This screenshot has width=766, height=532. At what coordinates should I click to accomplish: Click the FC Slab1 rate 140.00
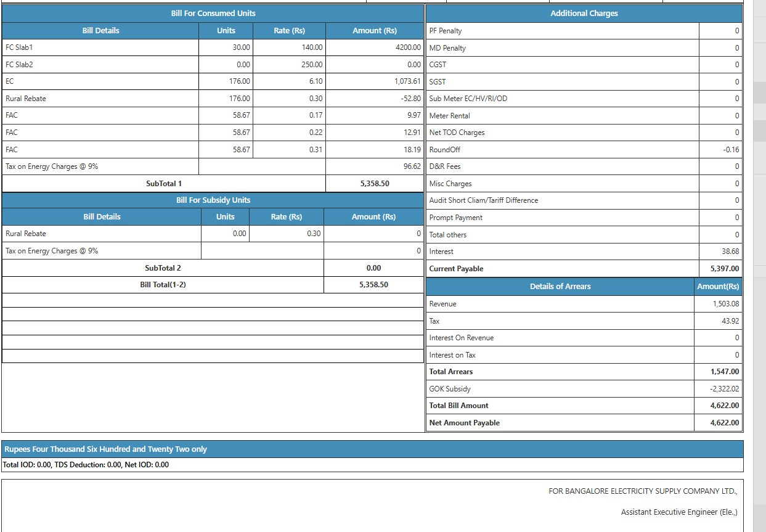[x=312, y=47]
